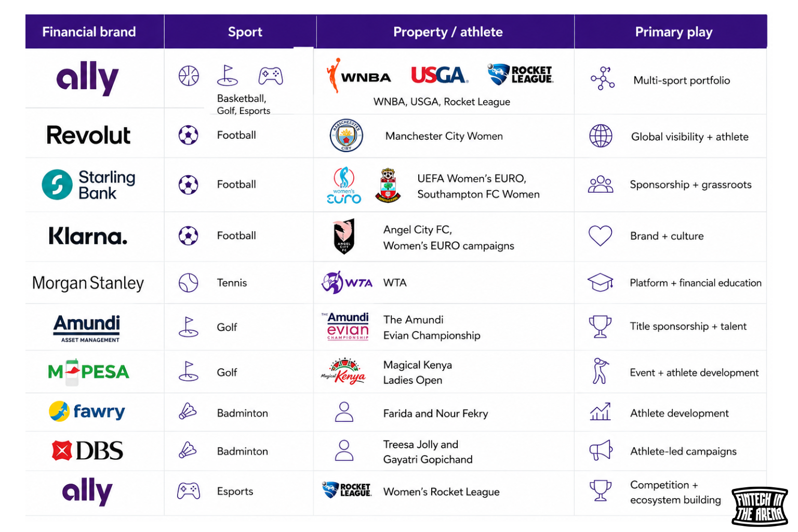This screenshot has height=532, width=798.
Task: Select the Primary play column header
Action: click(x=673, y=32)
